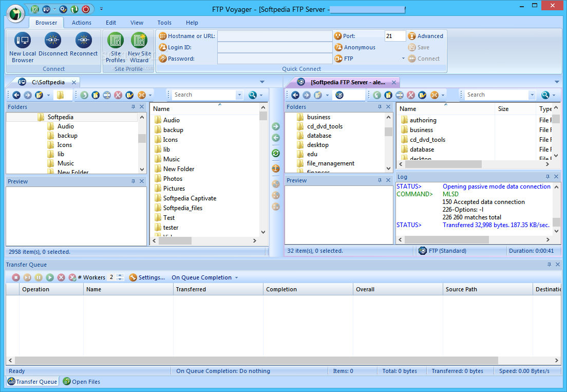This screenshot has width=567, height=392.
Task: Click remote browser search magnifier icon
Action: click(545, 95)
